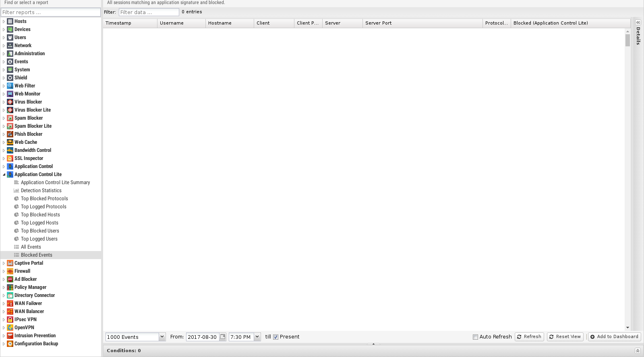Click the Phish Blocker icon

coord(10,134)
